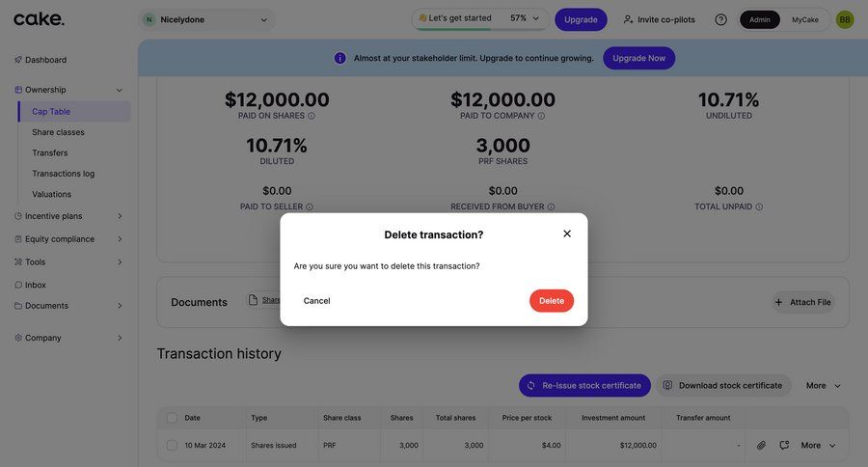Tick the 10 Mar 2024 transaction checkbox
868x467 pixels.
(x=172, y=445)
